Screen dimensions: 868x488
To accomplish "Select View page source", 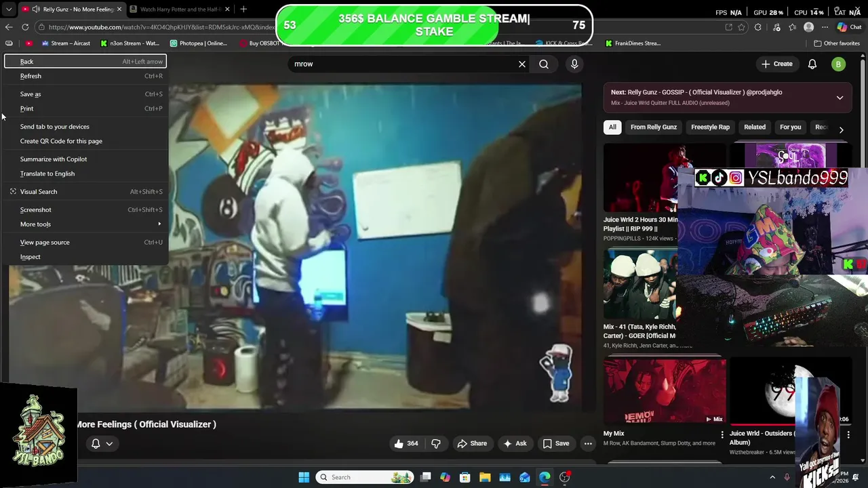I will tap(85, 243).
